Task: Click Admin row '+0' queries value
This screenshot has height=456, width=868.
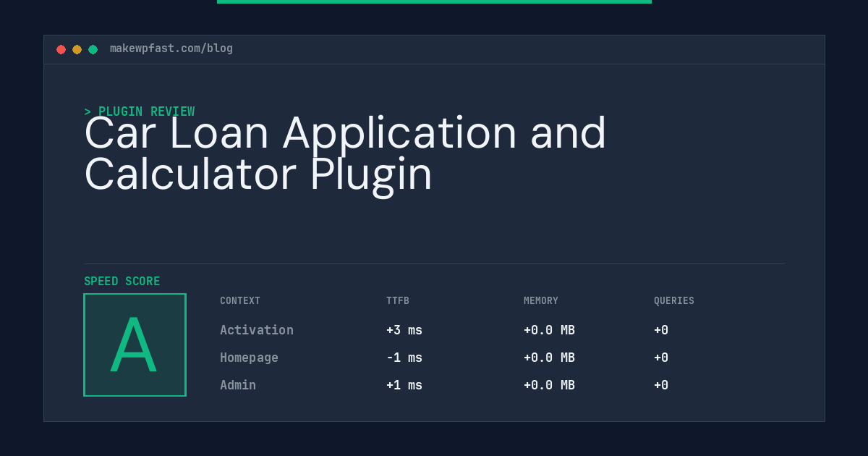Action: [661, 385]
